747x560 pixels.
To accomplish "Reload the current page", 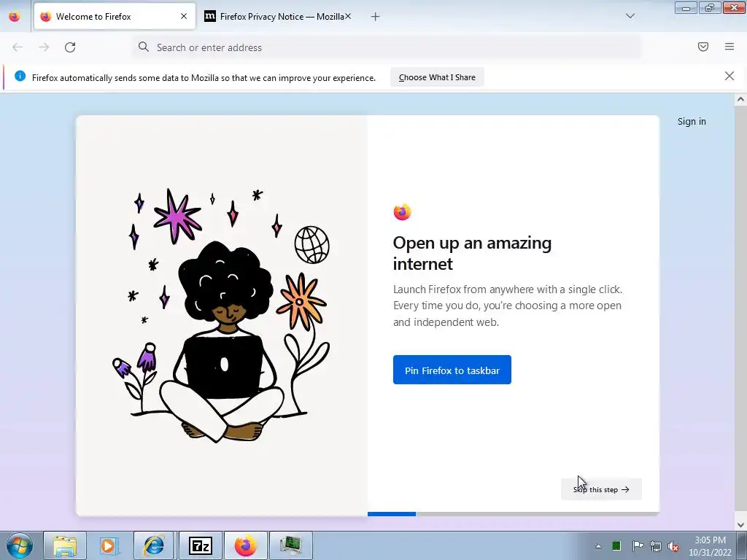I will coord(70,47).
